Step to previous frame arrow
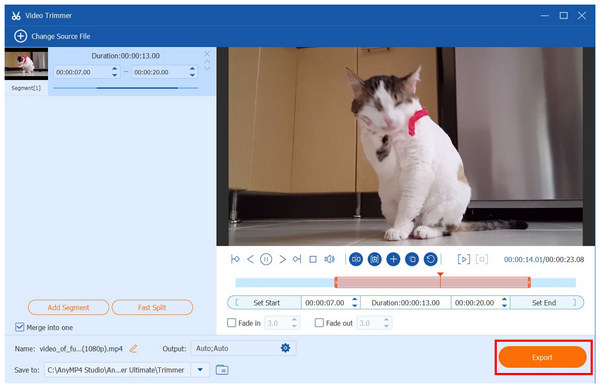 pyautogui.click(x=250, y=259)
